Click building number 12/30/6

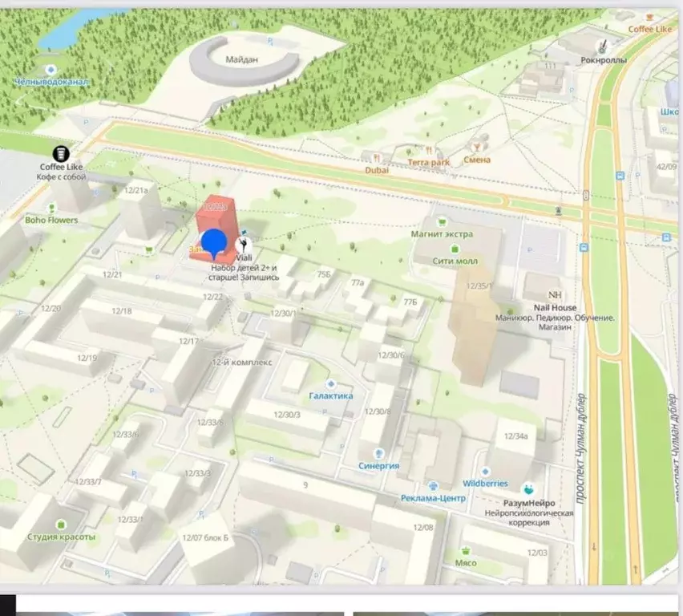tap(390, 355)
